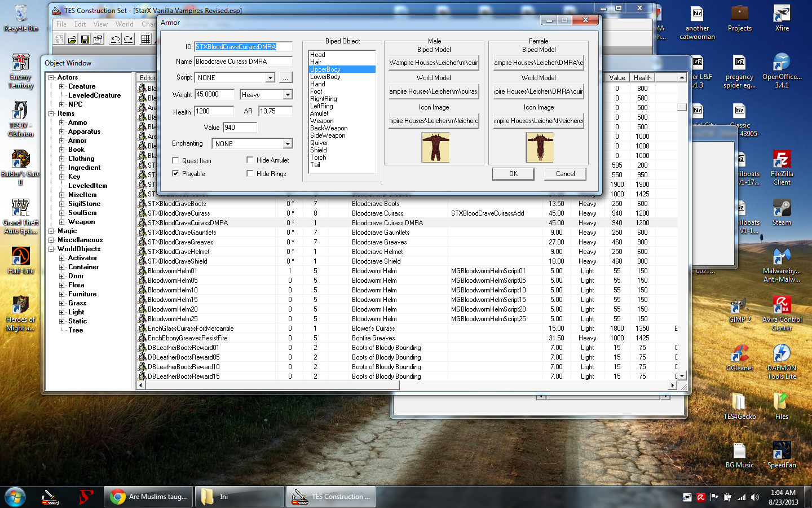812x508 pixels.
Task: Open the Script dropdown list
Action: [x=270, y=78]
